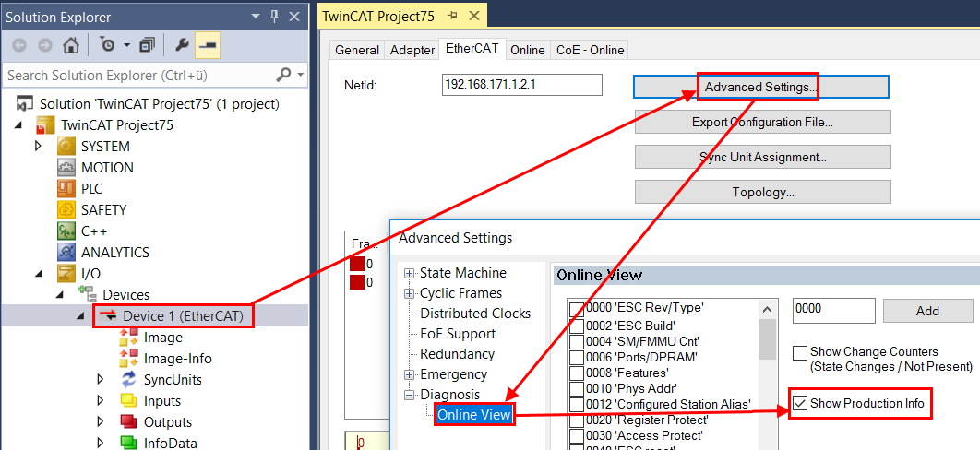Click the MOTION node icon
The width and height of the screenshot is (980, 450).
tap(68, 168)
